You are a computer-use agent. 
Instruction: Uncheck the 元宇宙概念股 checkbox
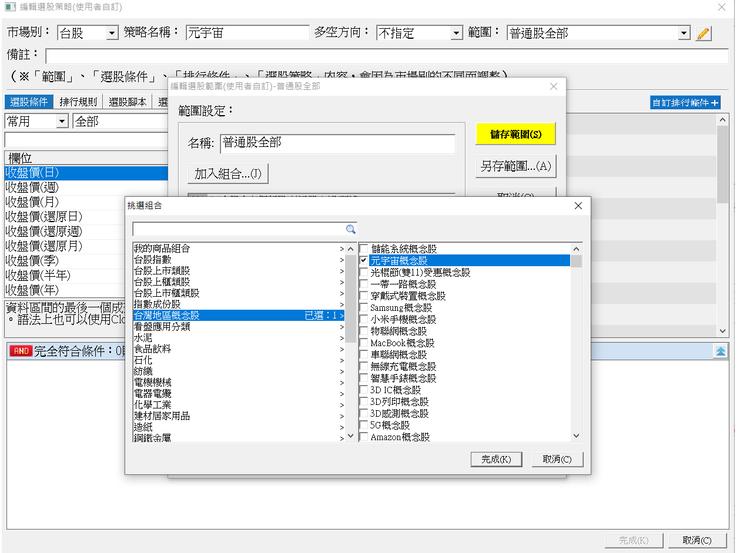point(364,260)
